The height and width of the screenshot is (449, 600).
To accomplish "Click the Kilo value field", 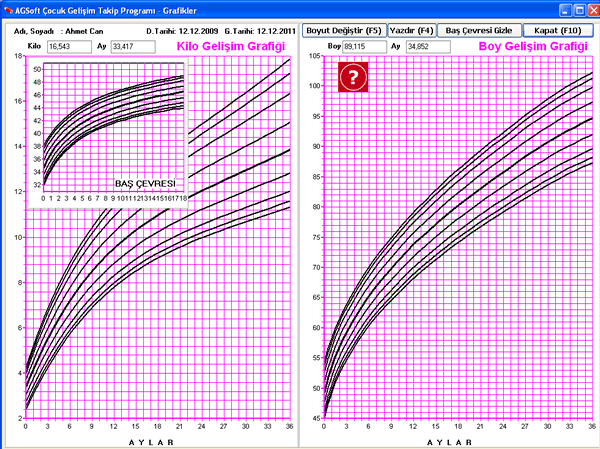I will click(67, 46).
